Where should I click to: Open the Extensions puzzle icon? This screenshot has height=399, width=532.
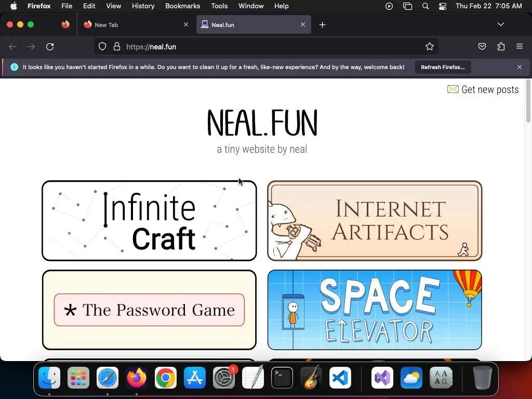[x=501, y=46]
